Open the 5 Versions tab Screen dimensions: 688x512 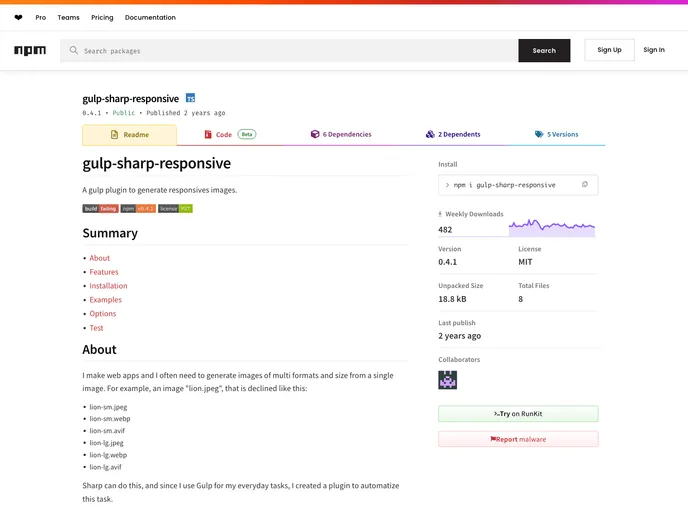[556, 134]
